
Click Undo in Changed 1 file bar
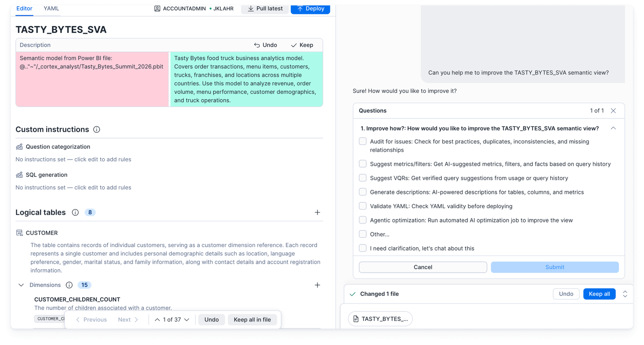tap(566, 294)
